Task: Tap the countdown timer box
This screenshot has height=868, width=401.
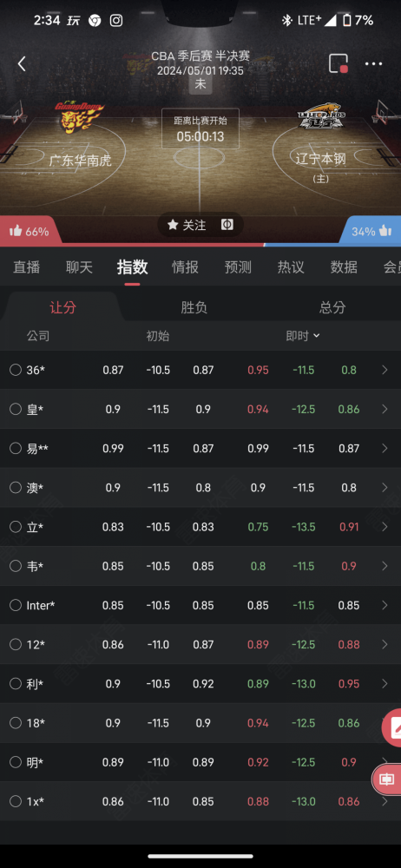Action: (x=200, y=128)
